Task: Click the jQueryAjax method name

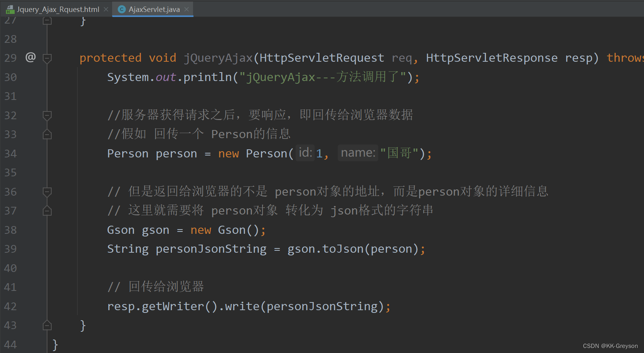Action: (218, 58)
